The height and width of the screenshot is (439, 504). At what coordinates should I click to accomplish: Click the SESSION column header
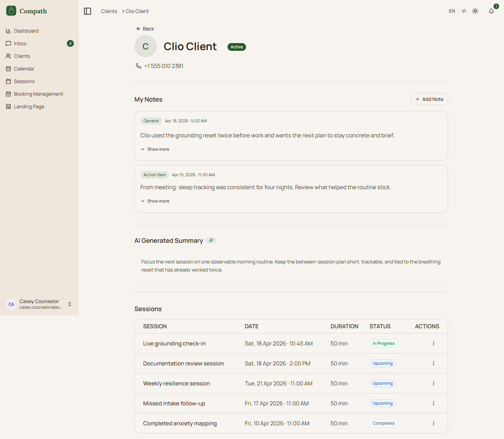click(155, 326)
